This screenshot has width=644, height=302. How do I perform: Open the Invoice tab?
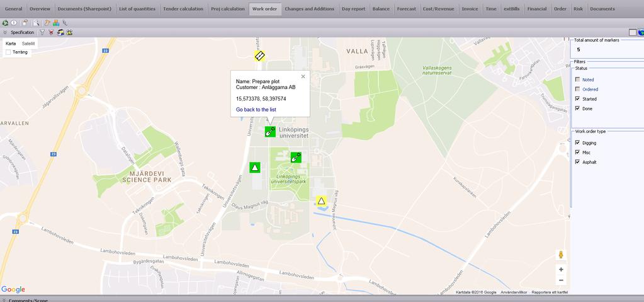[470, 9]
